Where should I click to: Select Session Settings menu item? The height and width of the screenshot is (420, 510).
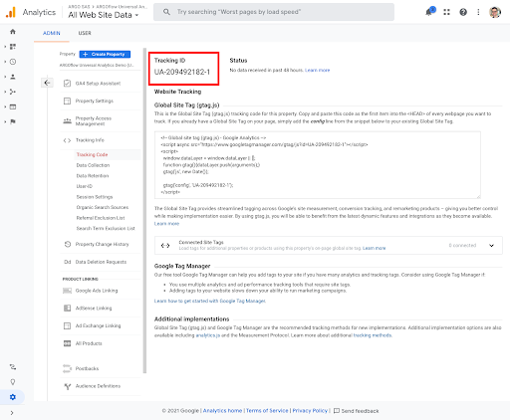tap(95, 197)
